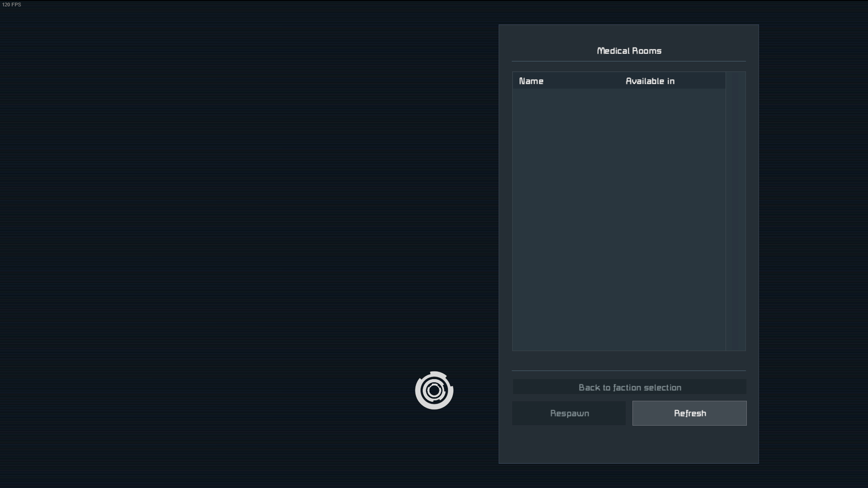Click bottom end of list scrollbar
Viewport: 868px width, 488px height.
click(x=736, y=346)
